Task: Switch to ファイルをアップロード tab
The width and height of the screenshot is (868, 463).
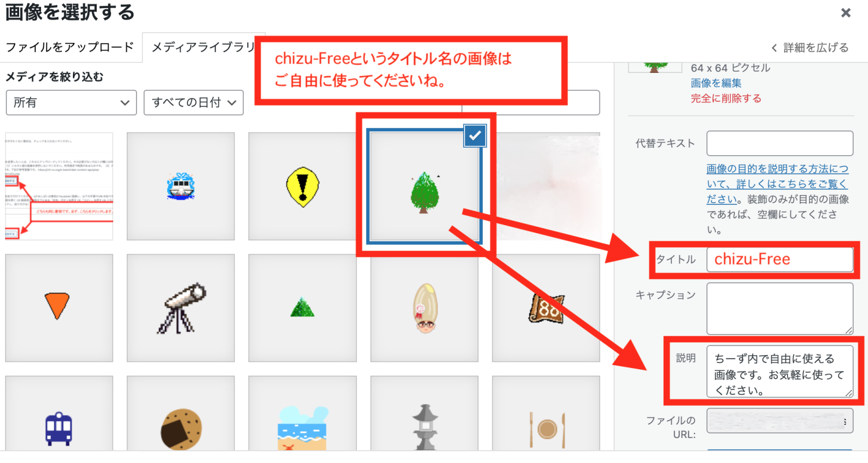Action: pos(70,47)
